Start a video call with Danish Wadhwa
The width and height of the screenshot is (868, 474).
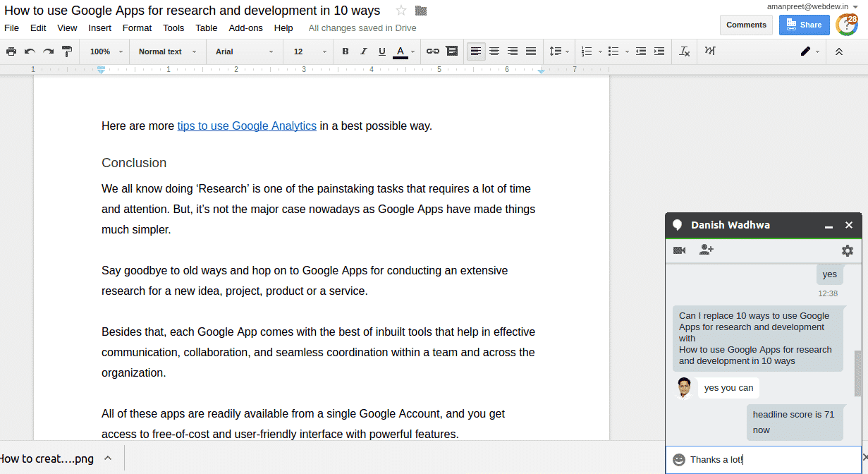tap(680, 250)
